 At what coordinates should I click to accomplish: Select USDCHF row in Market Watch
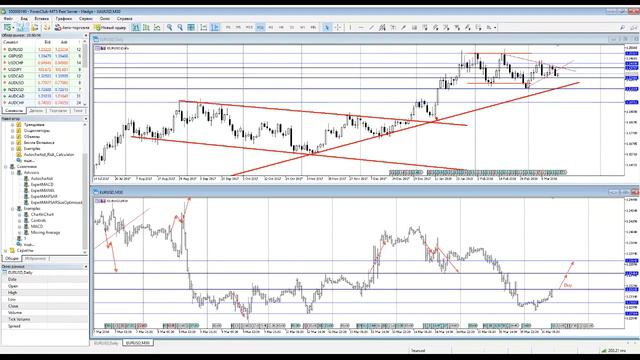tap(42, 62)
